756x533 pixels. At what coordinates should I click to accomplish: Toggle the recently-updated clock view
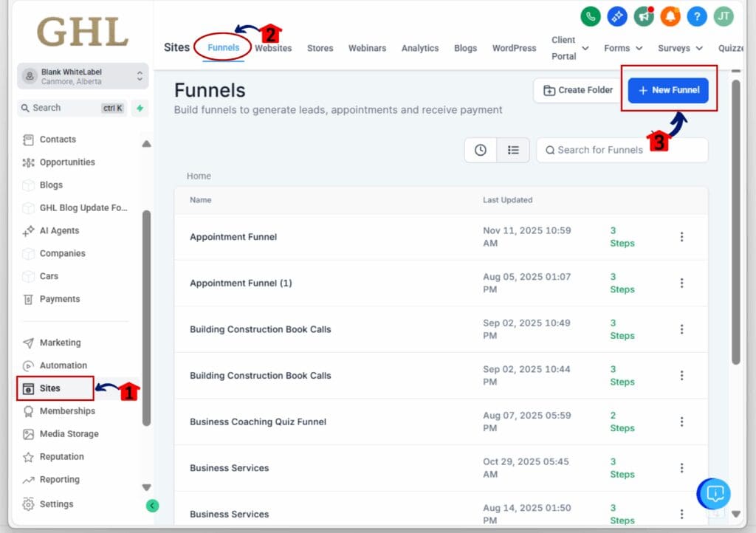(x=480, y=150)
